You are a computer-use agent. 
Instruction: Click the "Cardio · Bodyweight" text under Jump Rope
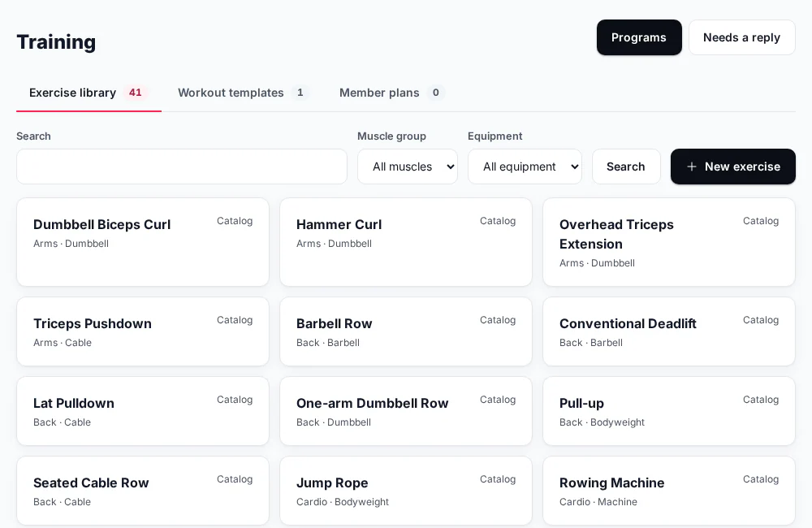click(343, 501)
